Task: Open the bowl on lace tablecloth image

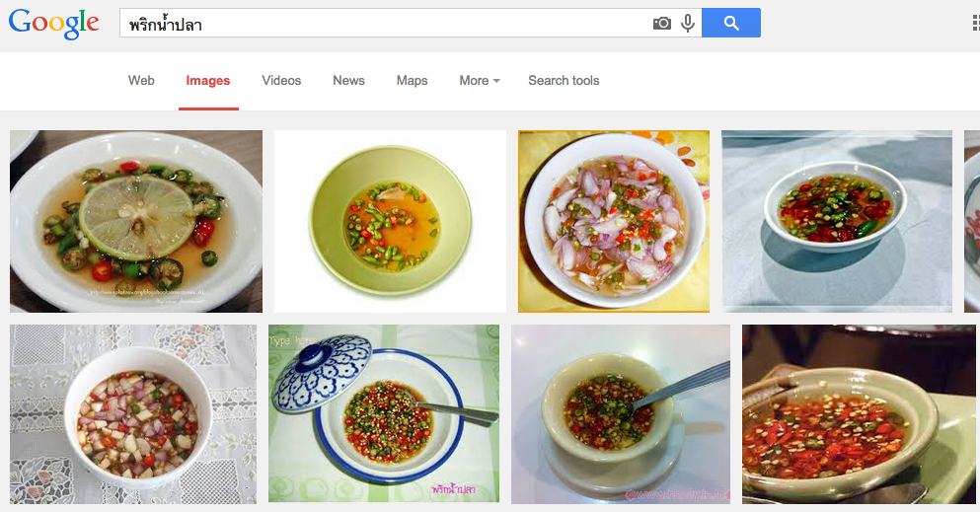Action: point(133,413)
